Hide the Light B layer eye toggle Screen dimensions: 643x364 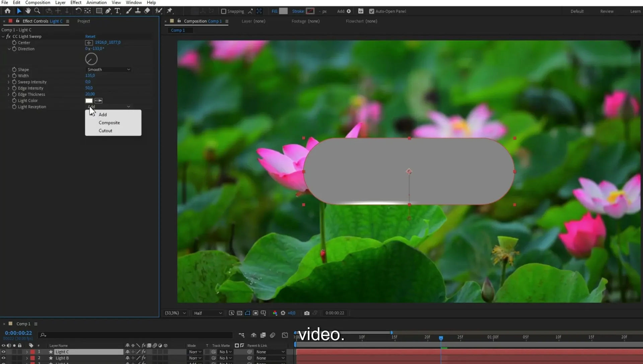[3, 358]
